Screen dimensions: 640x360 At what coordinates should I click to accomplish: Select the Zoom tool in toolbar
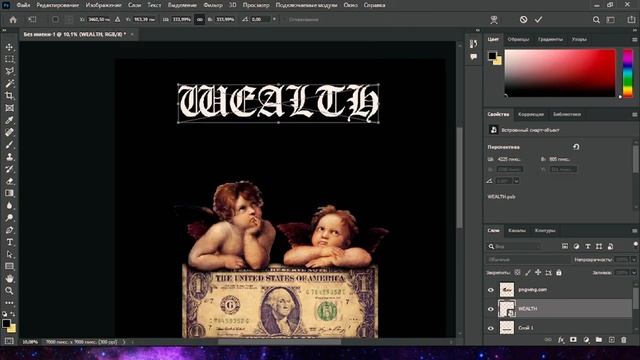click(x=9, y=291)
